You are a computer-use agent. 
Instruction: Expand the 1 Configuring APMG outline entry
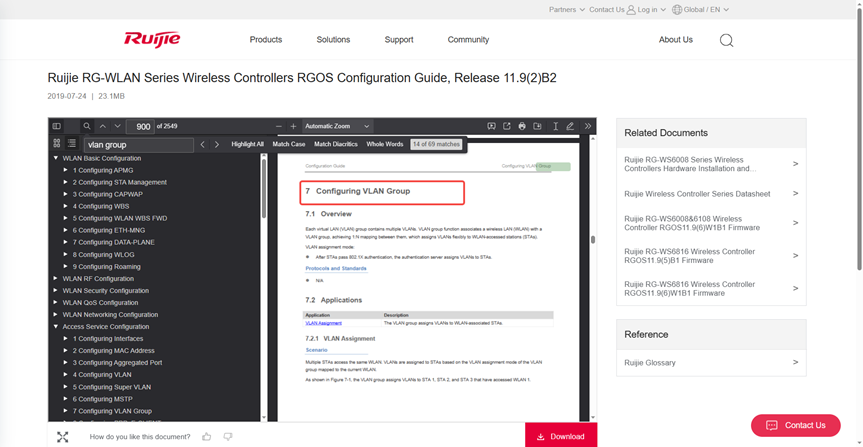pyautogui.click(x=66, y=170)
